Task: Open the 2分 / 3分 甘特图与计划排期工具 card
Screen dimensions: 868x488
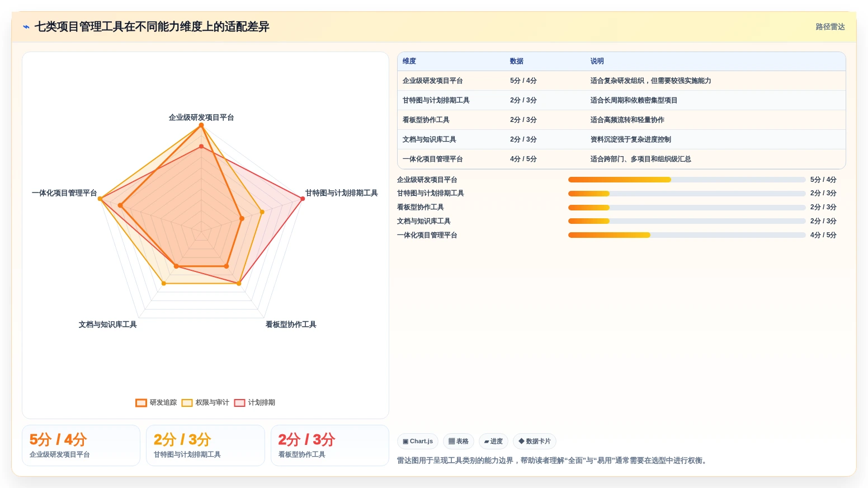Action: 205,445
